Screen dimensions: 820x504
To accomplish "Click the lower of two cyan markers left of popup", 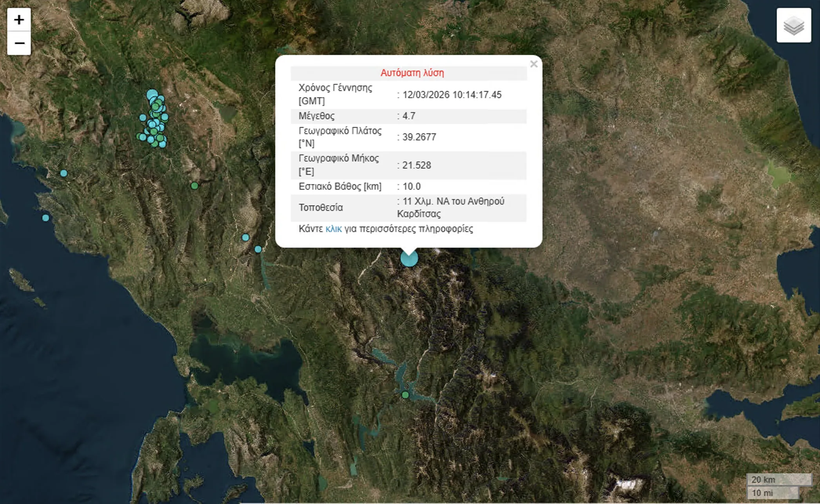I will 258,249.
